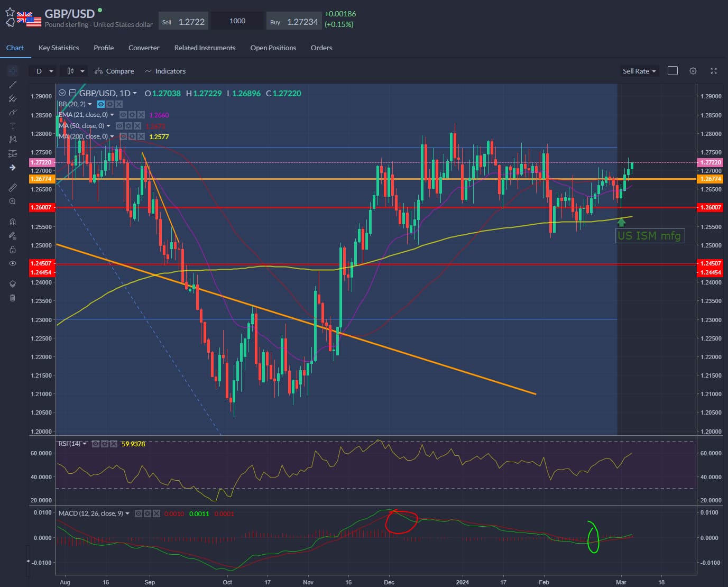Hide all drawings with the eye toggle

point(13,263)
